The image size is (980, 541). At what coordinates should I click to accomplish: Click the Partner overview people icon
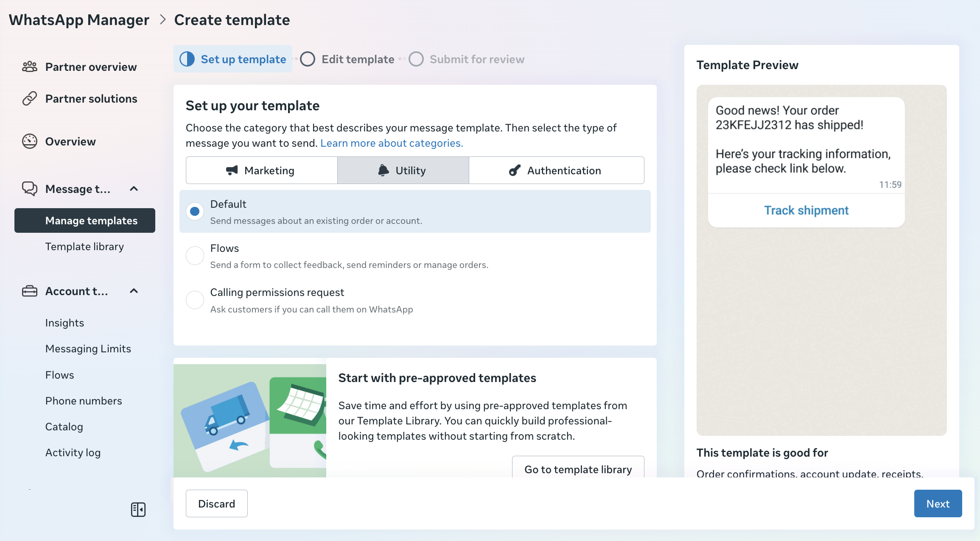tap(30, 67)
